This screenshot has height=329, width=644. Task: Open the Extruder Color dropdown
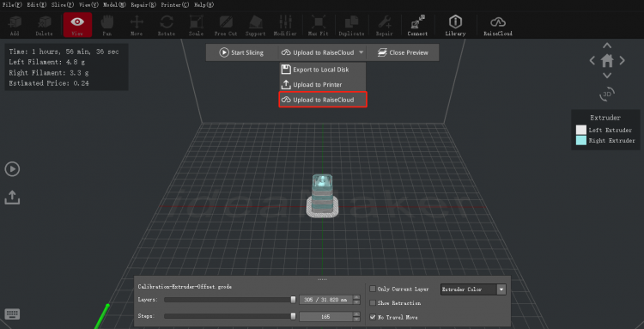click(x=473, y=289)
